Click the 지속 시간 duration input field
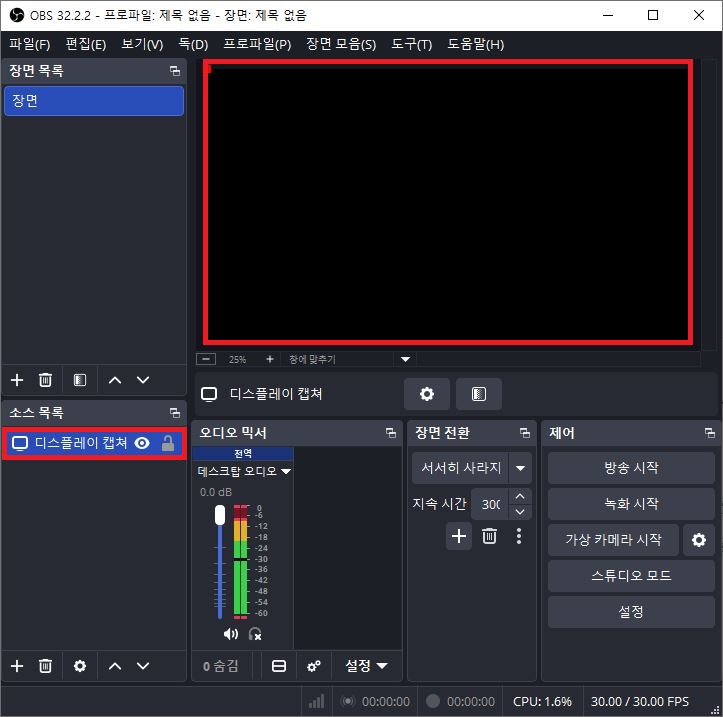The image size is (723, 717). coord(490,504)
